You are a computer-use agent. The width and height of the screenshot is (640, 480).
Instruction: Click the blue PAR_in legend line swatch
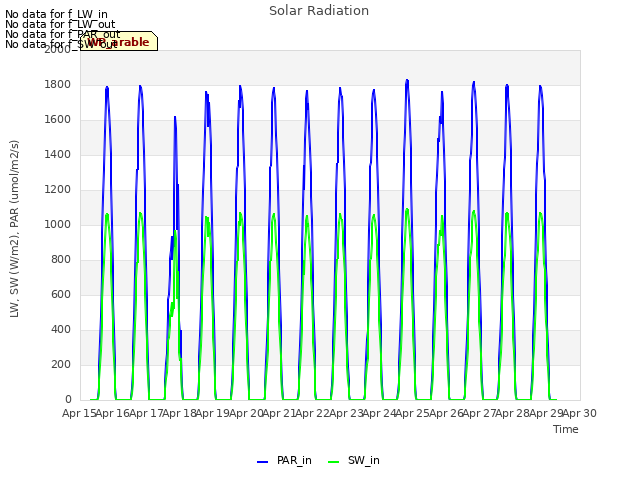coord(262,462)
